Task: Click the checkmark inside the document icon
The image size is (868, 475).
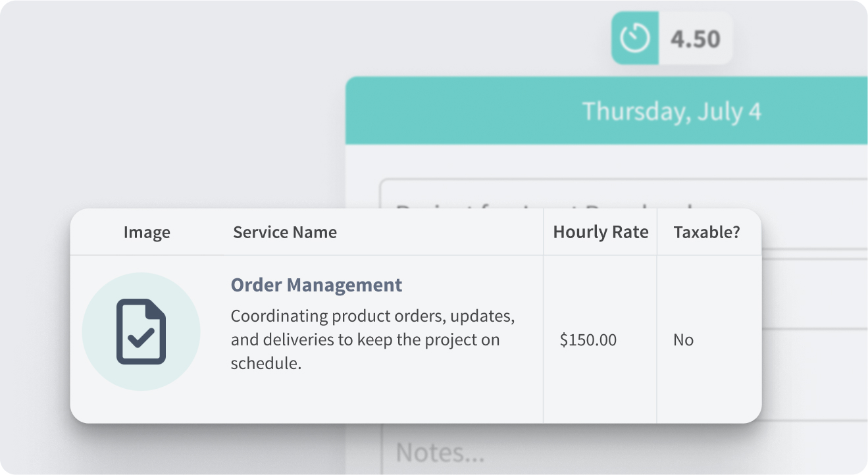Action: click(x=141, y=337)
